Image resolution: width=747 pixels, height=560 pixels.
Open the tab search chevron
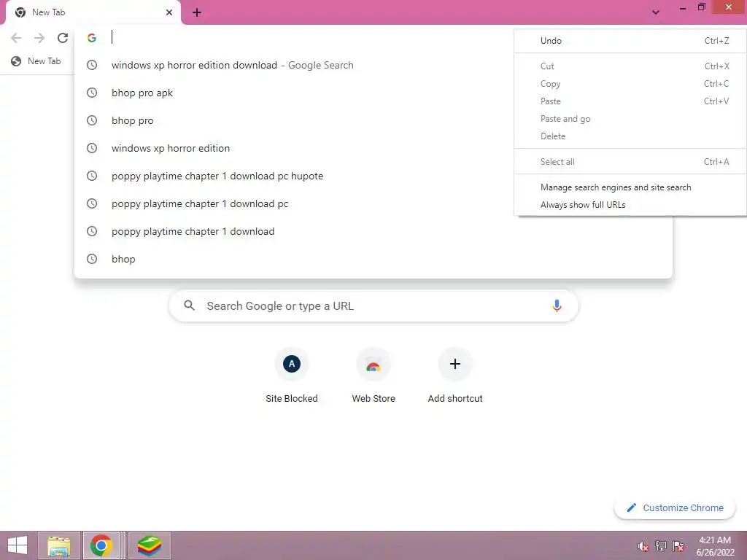[656, 12]
